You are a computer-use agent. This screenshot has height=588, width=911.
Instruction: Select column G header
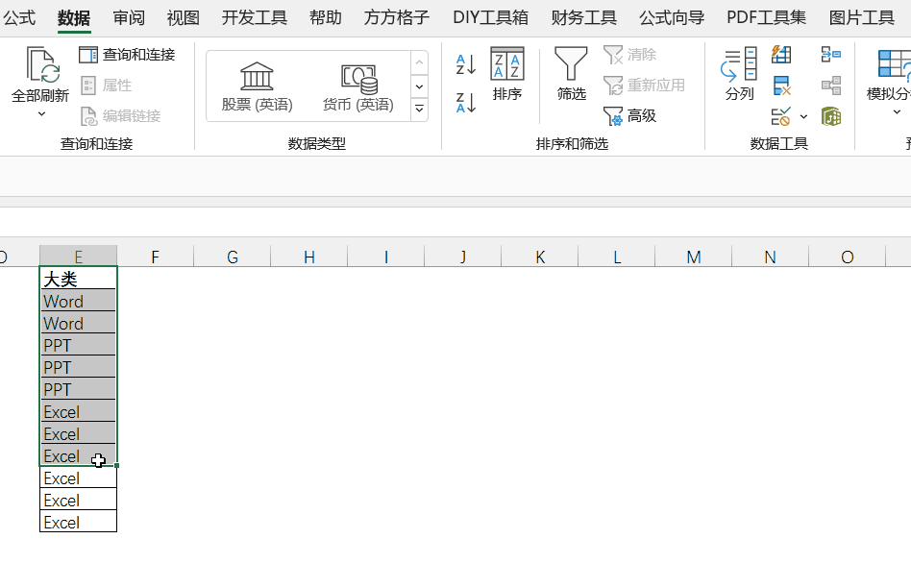point(233,257)
